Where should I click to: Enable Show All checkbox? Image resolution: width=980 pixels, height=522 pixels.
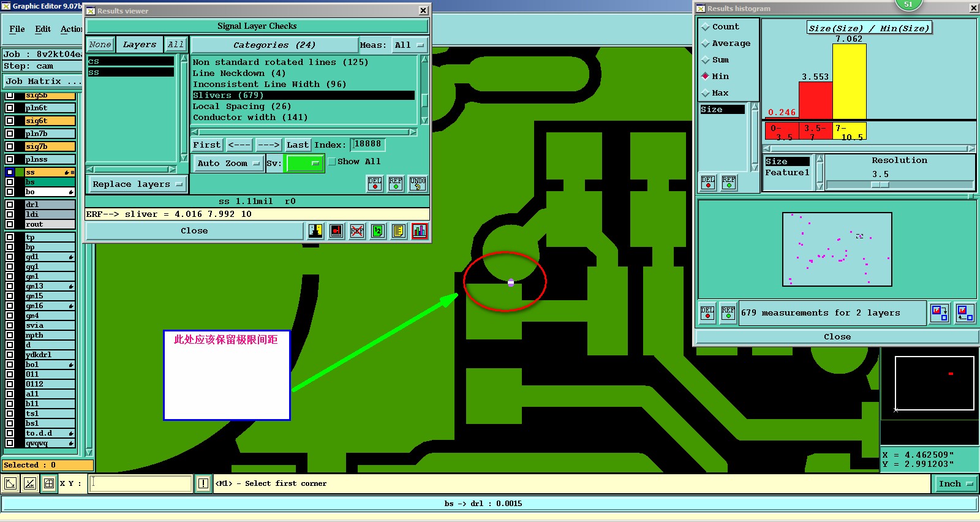pyautogui.click(x=331, y=162)
